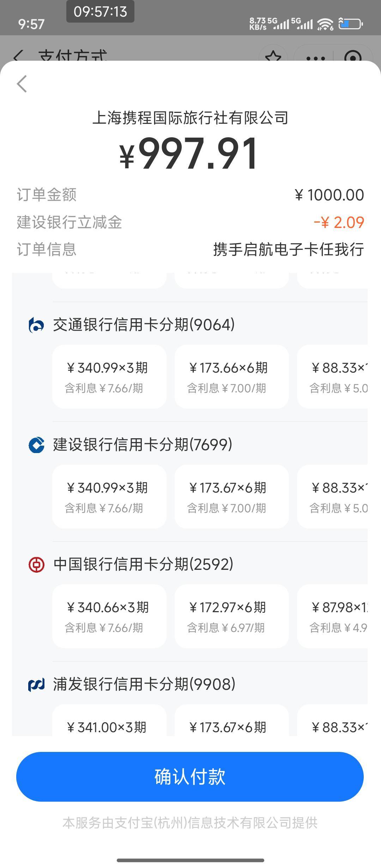This screenshot has width=381, height=868.
Task: Tap the Bank of Communications logo icon
Action: 36,325
